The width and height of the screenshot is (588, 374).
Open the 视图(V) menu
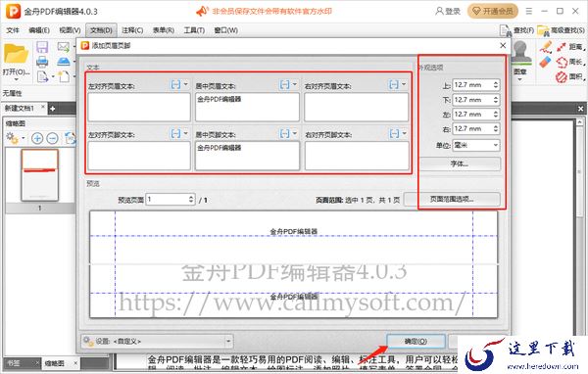pyautogui.click(x=70, y=30)
